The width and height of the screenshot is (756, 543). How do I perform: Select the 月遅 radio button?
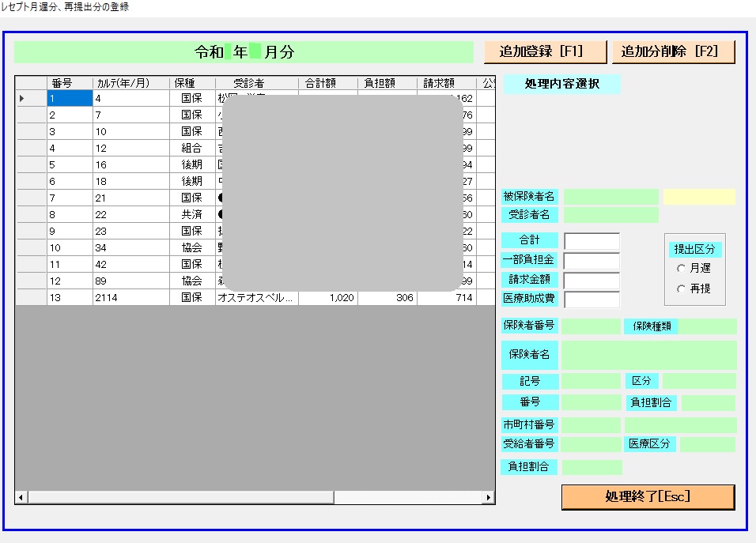tap(681, 269)
